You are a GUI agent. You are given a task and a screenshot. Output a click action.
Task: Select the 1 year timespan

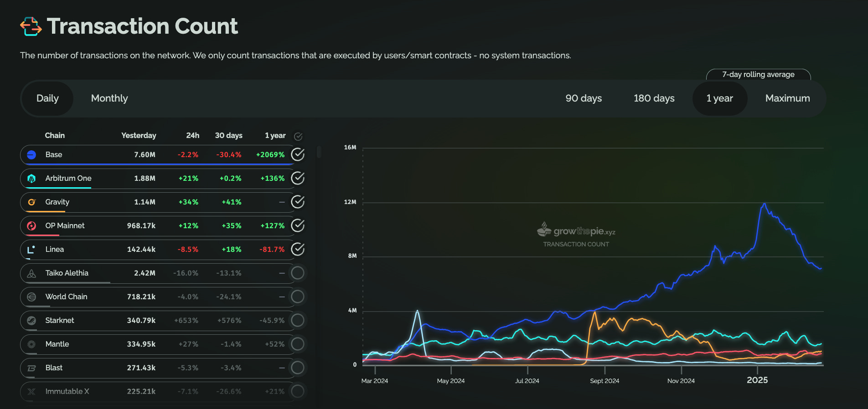(720, 98)
